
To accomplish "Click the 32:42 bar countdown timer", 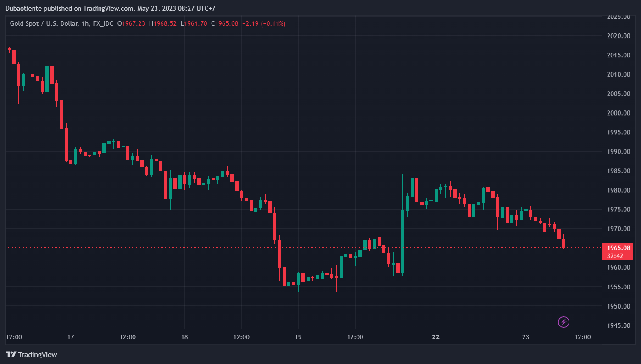I will click(615, 256).
